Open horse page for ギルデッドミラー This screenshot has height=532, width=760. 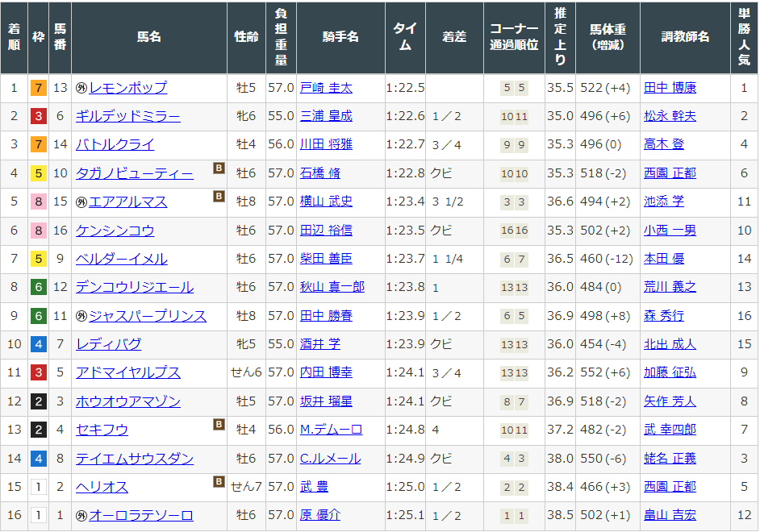128,116
